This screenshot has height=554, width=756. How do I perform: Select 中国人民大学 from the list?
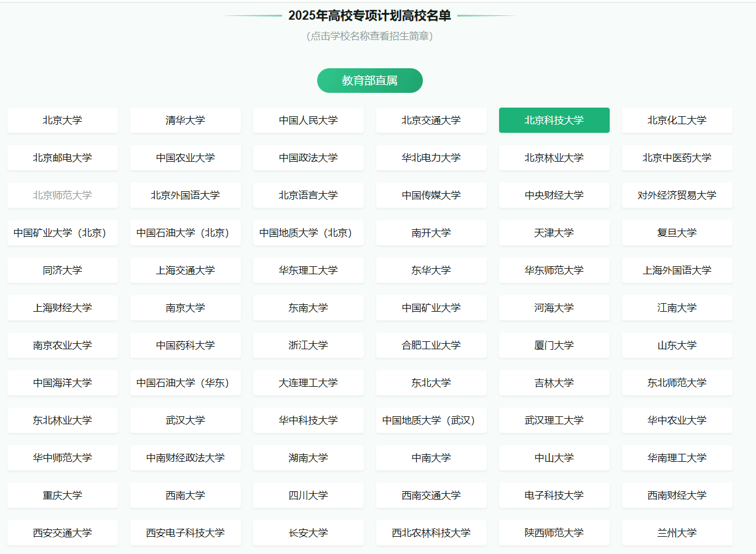tap(308, 121)
